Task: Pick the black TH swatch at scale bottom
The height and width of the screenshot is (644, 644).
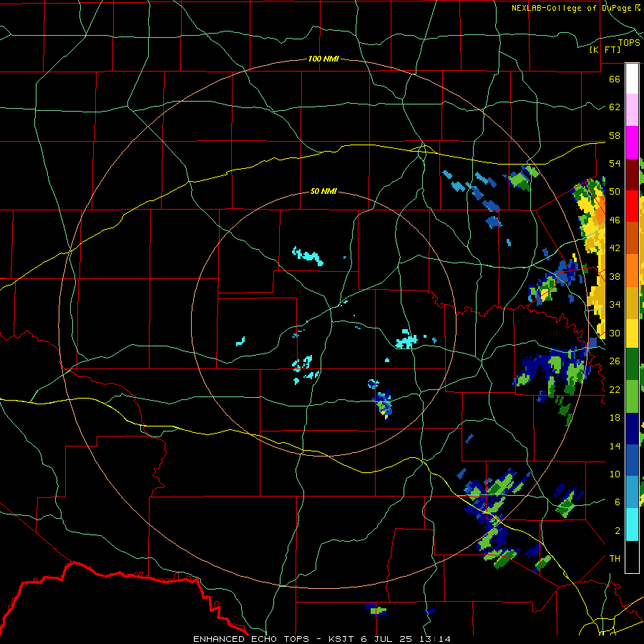Action: pyautogui.click(x=632, y=557)
